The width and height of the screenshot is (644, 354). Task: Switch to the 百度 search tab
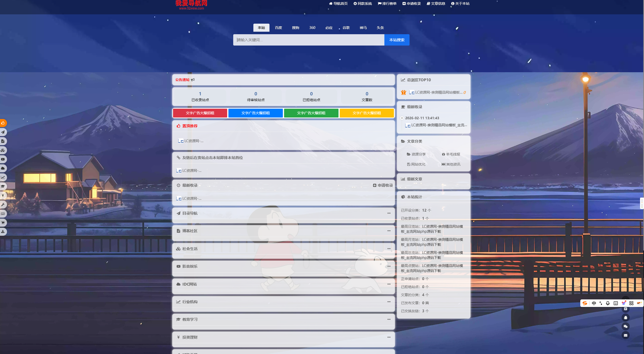click(x=278, y=28)
